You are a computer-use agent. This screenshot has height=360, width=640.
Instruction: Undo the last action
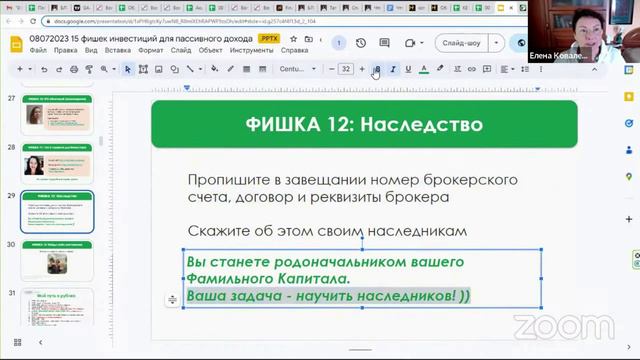[44, 69]
